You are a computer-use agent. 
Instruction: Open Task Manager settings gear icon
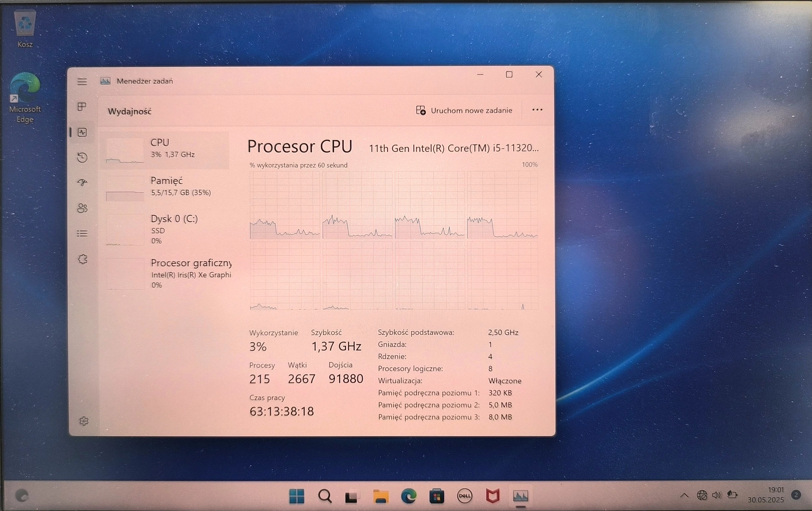84,421
